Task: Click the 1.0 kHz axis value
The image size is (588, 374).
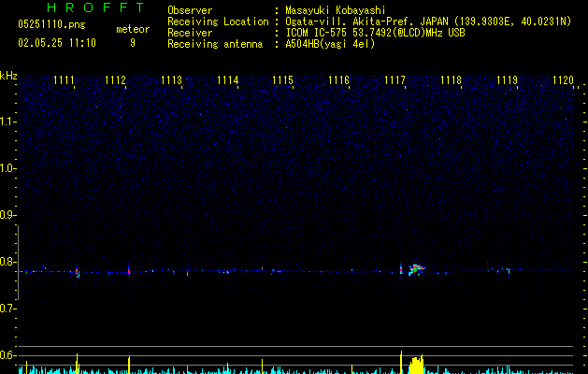Action: point(7,168)
